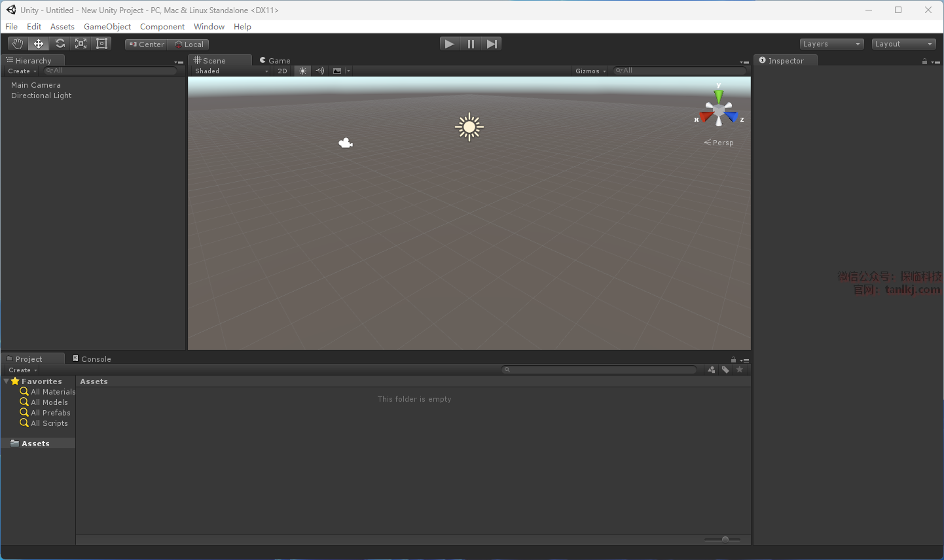Select the Rotate tool
944x560 pixels.
[x=60, y=44]
